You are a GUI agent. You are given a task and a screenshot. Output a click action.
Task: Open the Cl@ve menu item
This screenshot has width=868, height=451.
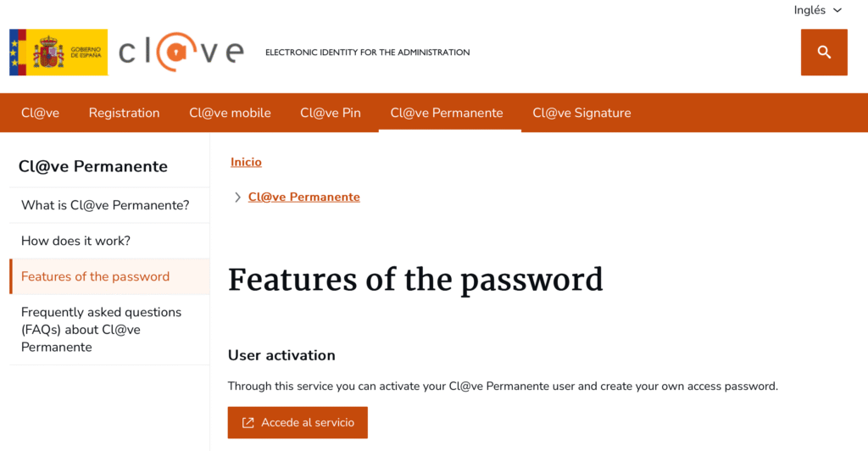40,113
